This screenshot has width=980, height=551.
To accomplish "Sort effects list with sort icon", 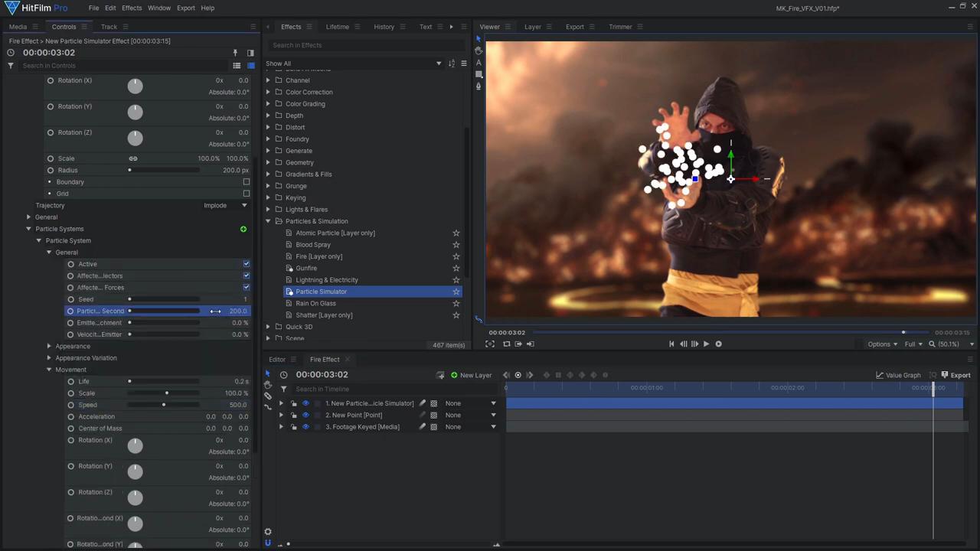I will pyautogui.click(x=452, y=64).
